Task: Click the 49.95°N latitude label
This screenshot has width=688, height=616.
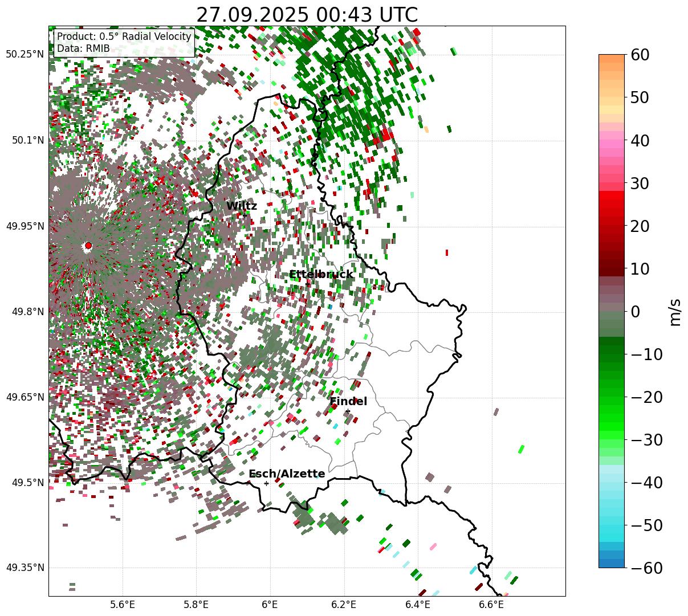Action: click(25, 226)
